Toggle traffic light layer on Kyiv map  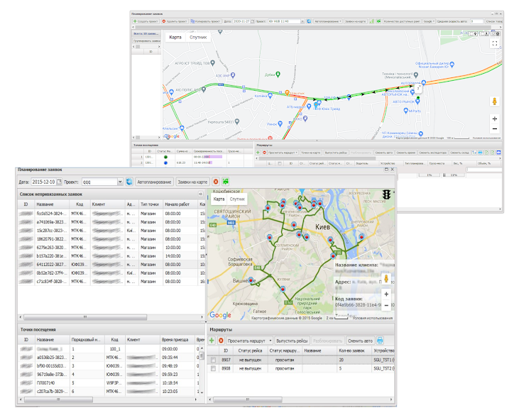point(387,194)
